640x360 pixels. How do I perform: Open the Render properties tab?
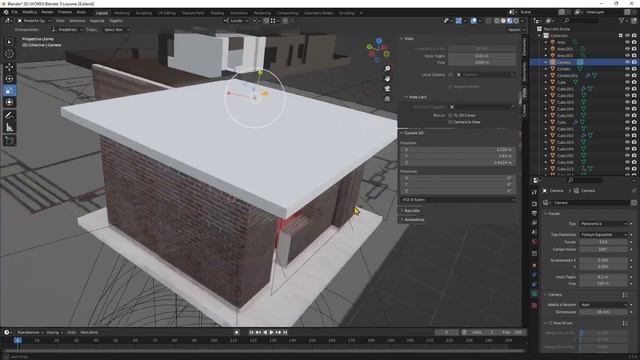coord(535,204)
